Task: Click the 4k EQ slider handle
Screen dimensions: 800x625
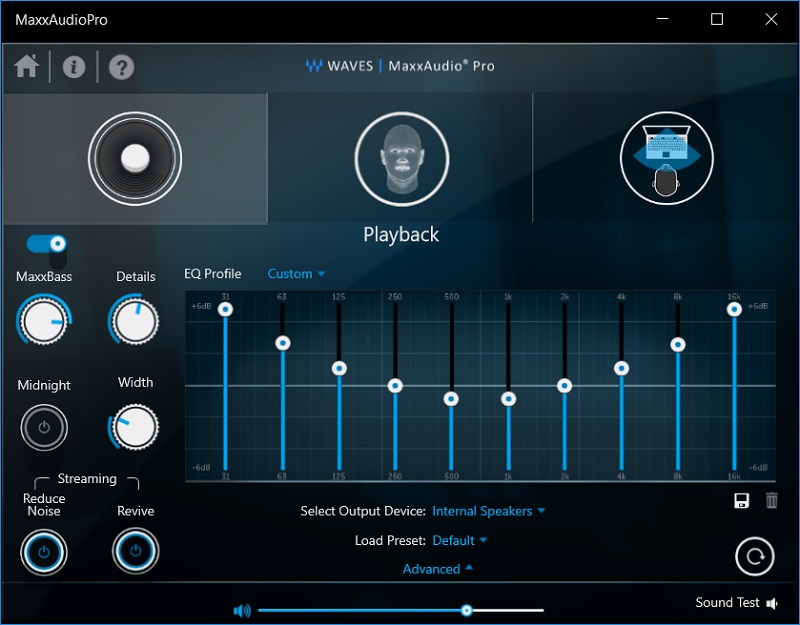Action: [x=621, y=368]
